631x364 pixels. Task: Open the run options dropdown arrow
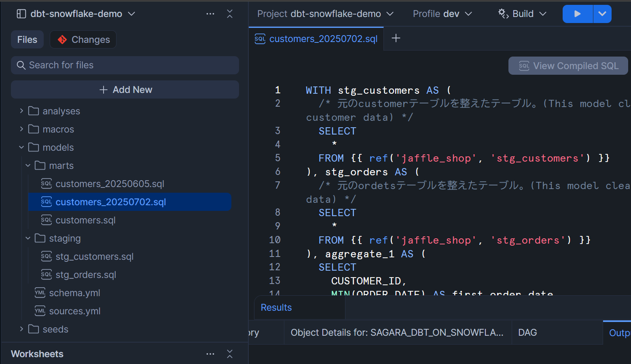(602, 14)
